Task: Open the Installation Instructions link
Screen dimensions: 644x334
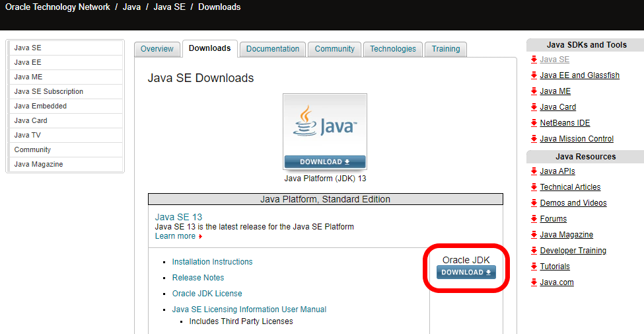Action: (x=212, y=262)
